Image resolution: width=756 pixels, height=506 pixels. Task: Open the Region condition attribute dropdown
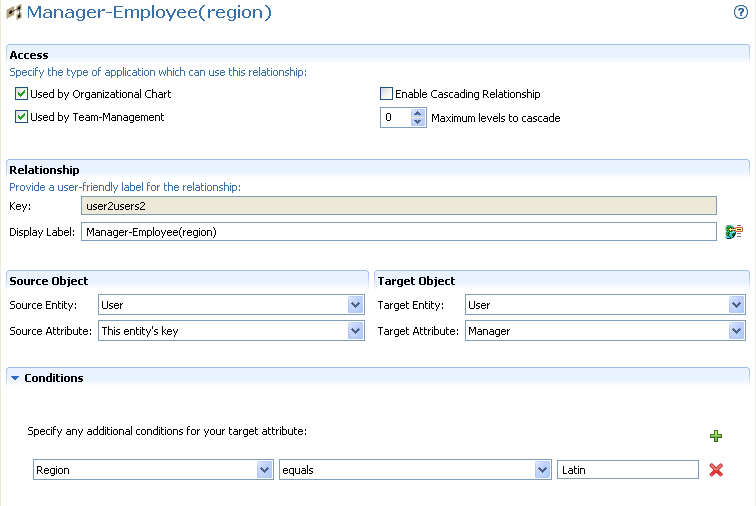point(264,470)
